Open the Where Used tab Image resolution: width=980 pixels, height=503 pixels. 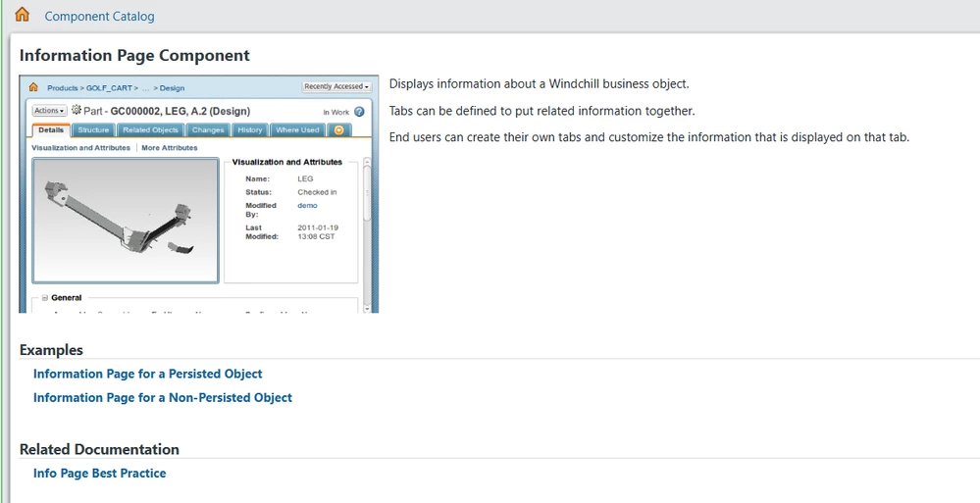[297, 130]
